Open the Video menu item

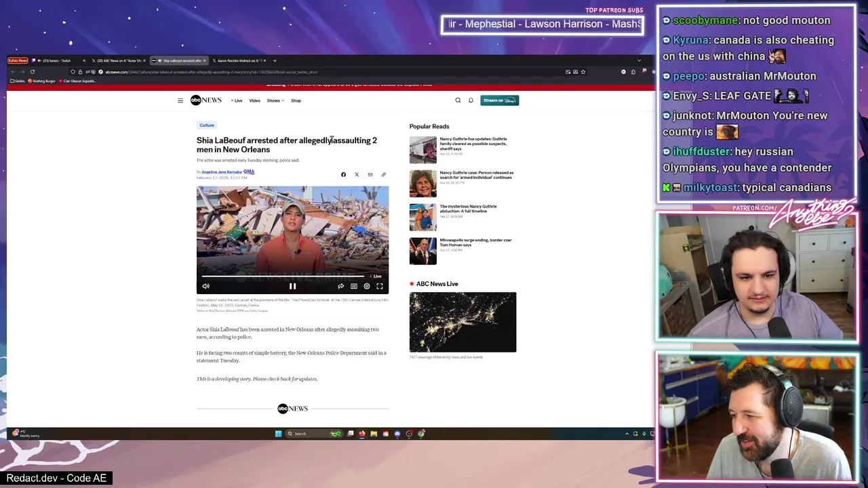(254, 100)
